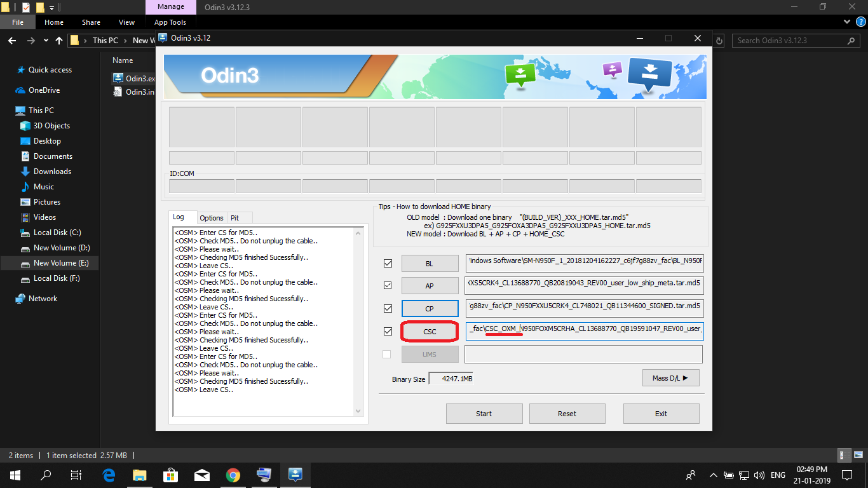Uncheck the CP checkbox
This screenshot has width=868, height=488.
[388, 308]
